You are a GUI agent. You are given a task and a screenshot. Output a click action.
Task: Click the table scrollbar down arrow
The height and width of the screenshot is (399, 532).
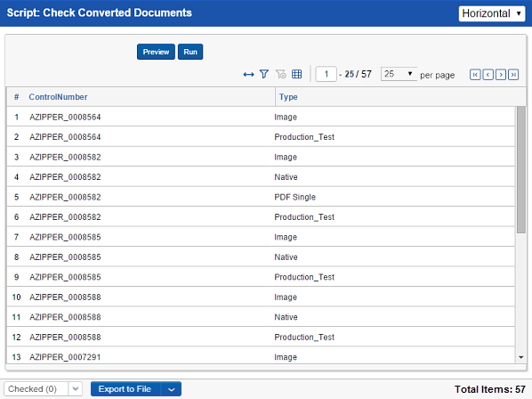pos(520,357)
